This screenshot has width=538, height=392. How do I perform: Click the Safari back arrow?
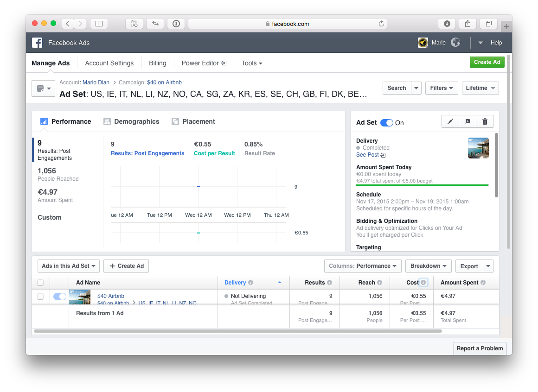pyautogui.click(x=68, y=24)
